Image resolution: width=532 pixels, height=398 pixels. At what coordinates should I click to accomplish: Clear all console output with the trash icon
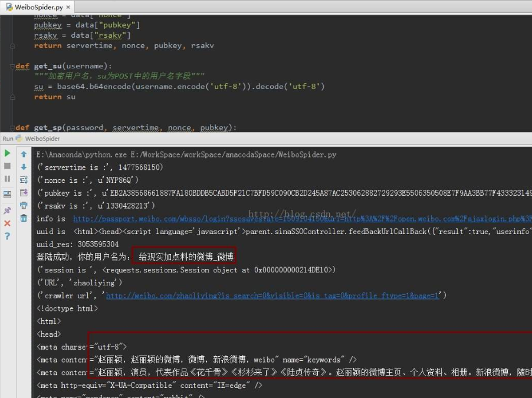[x=24, y=218]
